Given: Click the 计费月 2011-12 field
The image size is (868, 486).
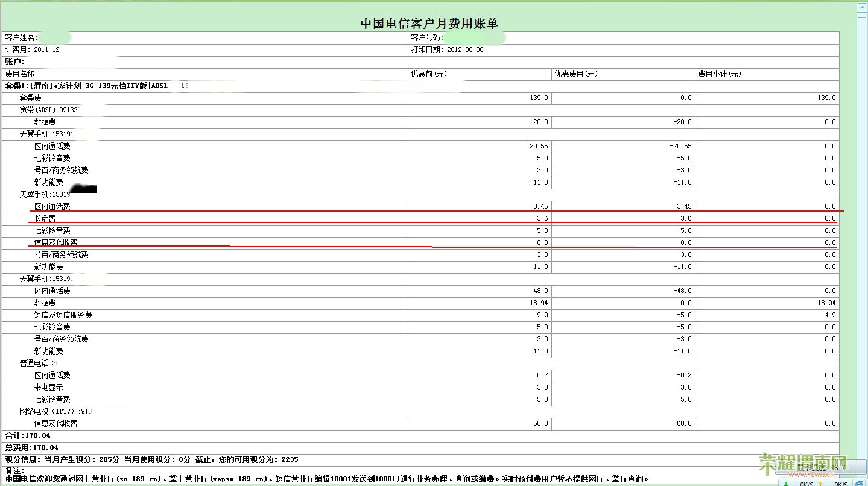Looking at the screenshot, I should (33, 49).
